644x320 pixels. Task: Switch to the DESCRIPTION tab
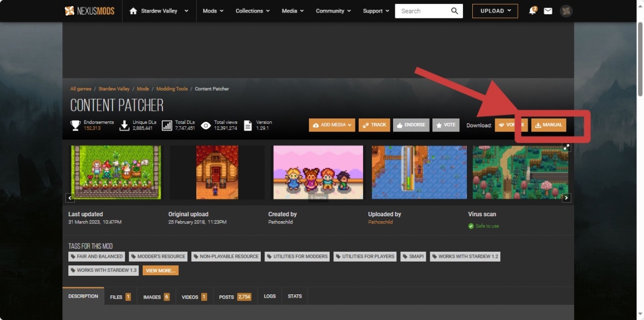tap(84, 297)
